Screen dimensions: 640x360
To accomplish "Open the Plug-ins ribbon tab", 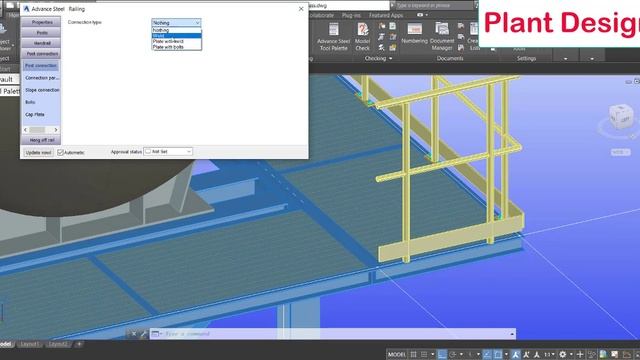I will 351,16.
